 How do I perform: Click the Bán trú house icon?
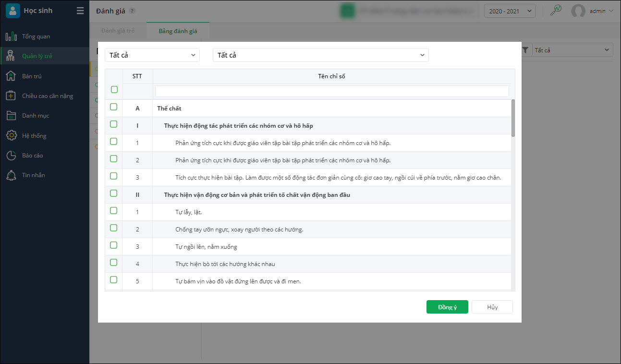point(11,76)
